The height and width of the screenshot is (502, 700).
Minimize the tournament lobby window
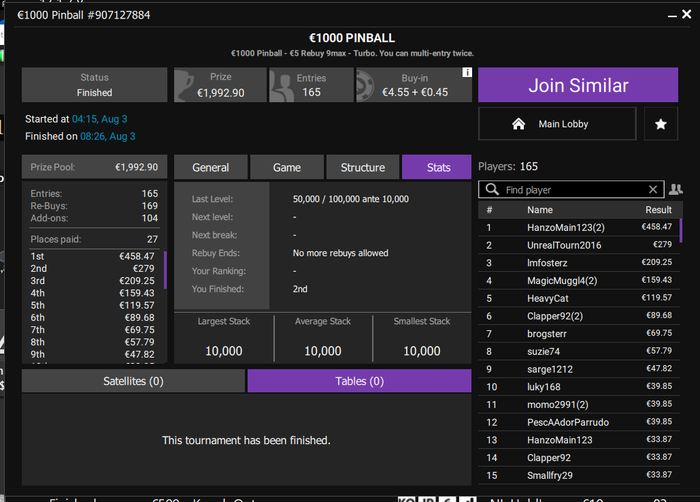672,16
